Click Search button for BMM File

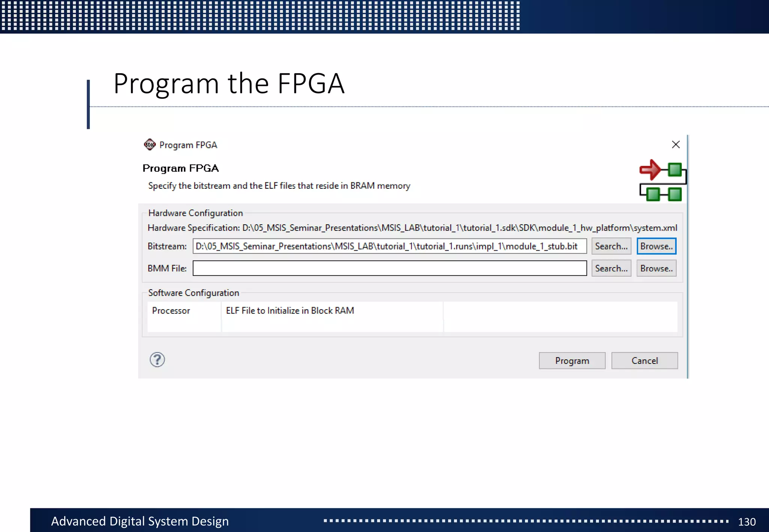pyautogui.click(x=611, y=268)
